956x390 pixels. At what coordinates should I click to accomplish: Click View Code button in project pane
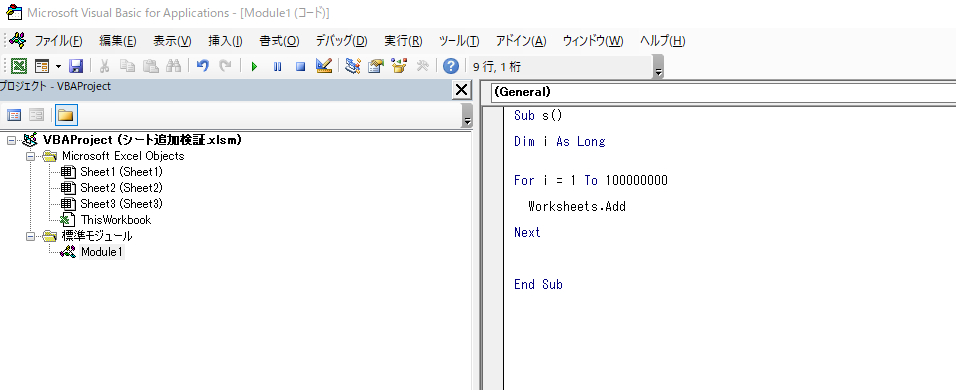coord(14,115)
